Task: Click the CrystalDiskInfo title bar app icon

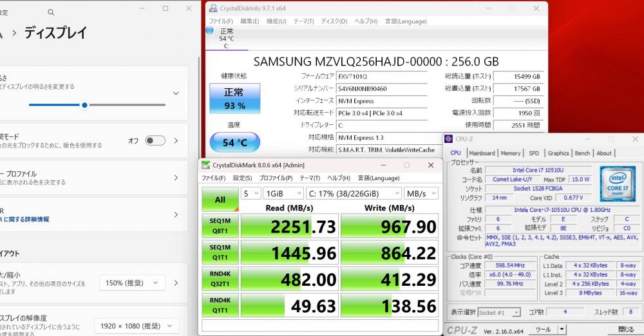Action: click(x=213, y=8)
